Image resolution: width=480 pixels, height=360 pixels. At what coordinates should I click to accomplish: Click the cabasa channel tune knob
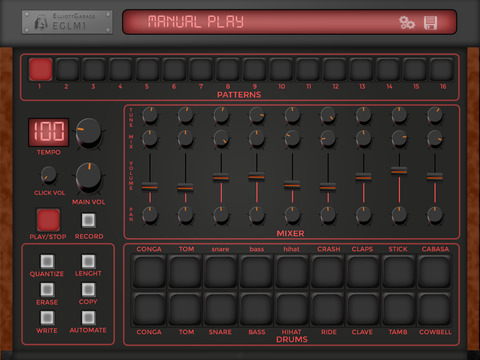click(x=435, y=116)
